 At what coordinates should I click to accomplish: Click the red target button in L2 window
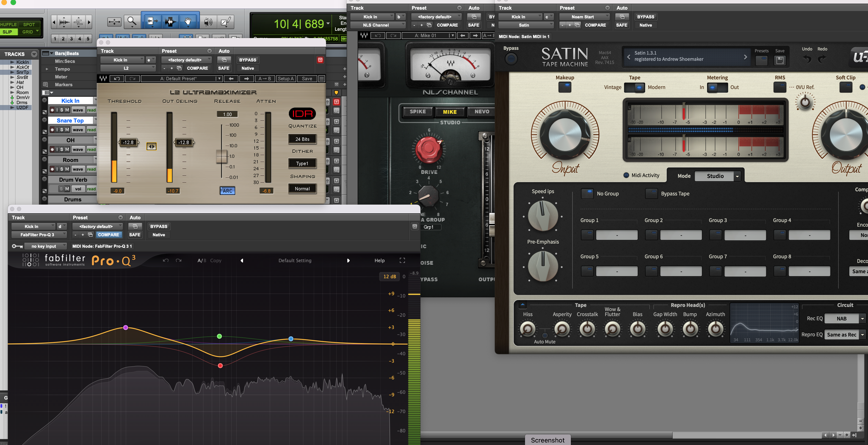click(x=320, y=60)
